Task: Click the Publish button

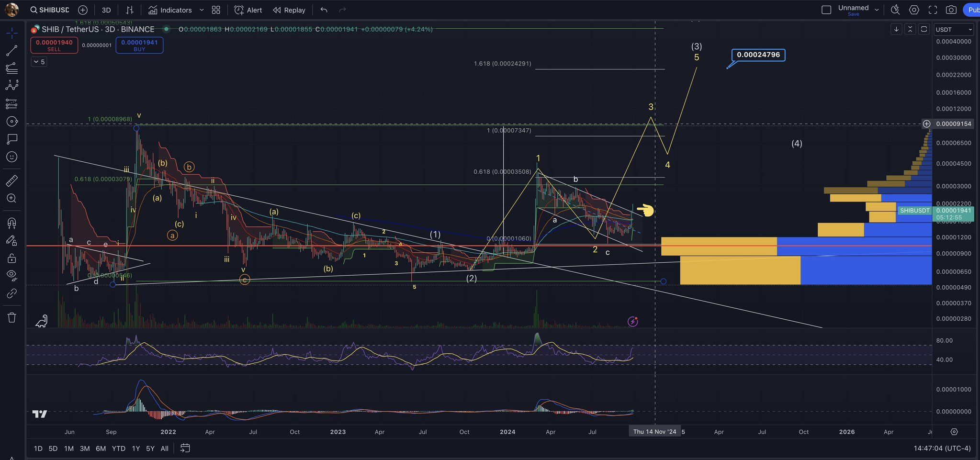Action: (971, 10)
